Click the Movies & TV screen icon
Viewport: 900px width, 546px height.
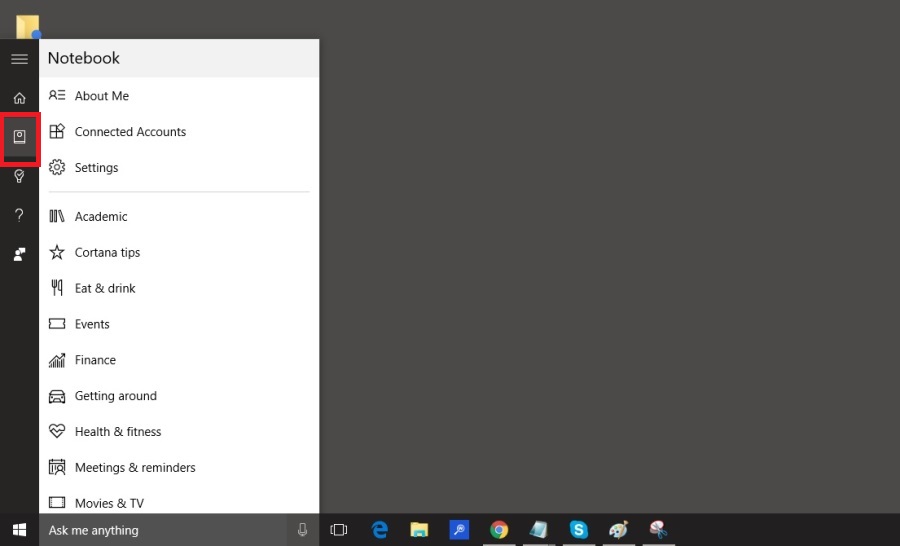57,503
